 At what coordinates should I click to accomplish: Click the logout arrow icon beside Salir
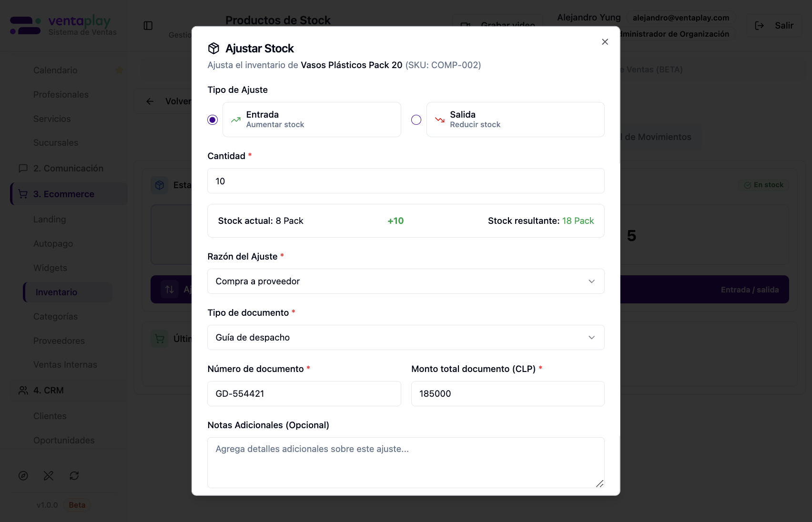(760, 26)
